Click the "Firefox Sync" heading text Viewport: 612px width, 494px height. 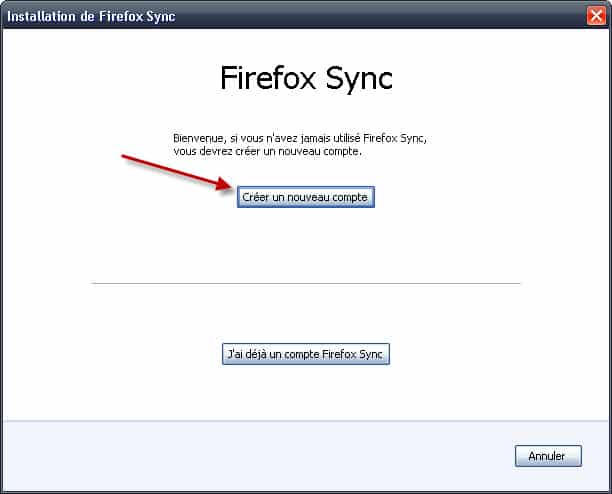click(x=306, y=78)
